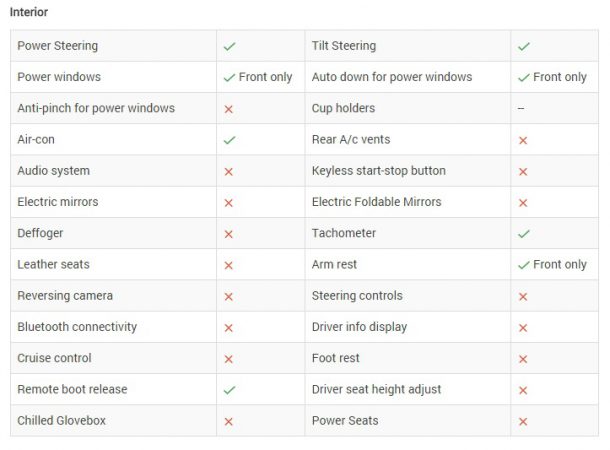Click the green checkmark next to Tilt Steering
The image size is (610, 450).
[x=523, y=46]
